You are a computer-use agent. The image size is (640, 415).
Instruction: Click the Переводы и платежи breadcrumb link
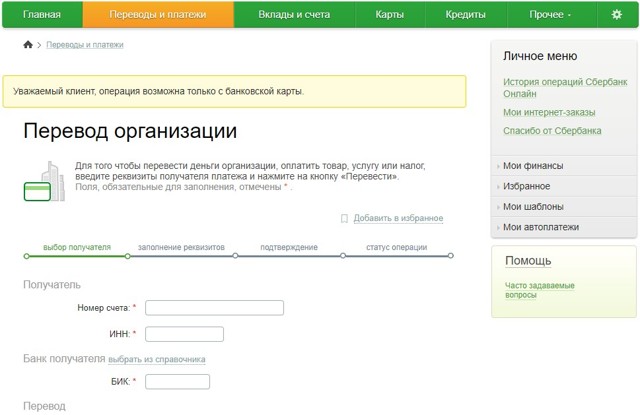coord(85,45)
